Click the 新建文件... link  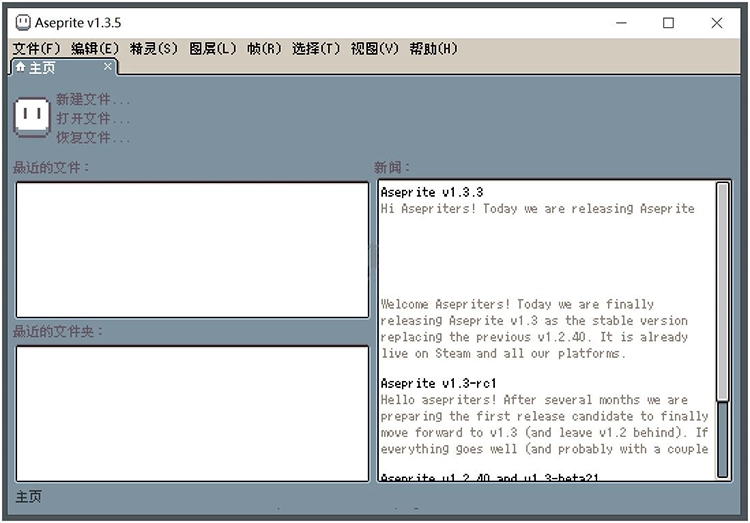[x=93, y=99]
